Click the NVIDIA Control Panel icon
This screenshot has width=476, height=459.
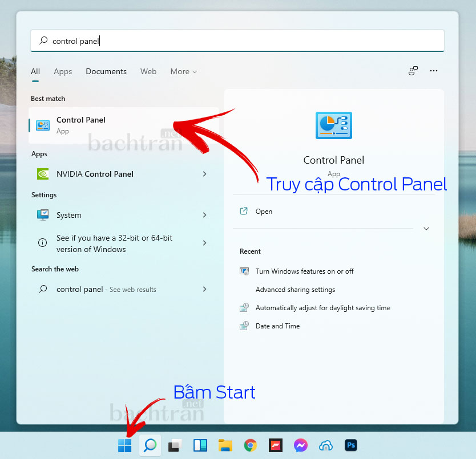[x=43, y=174]
